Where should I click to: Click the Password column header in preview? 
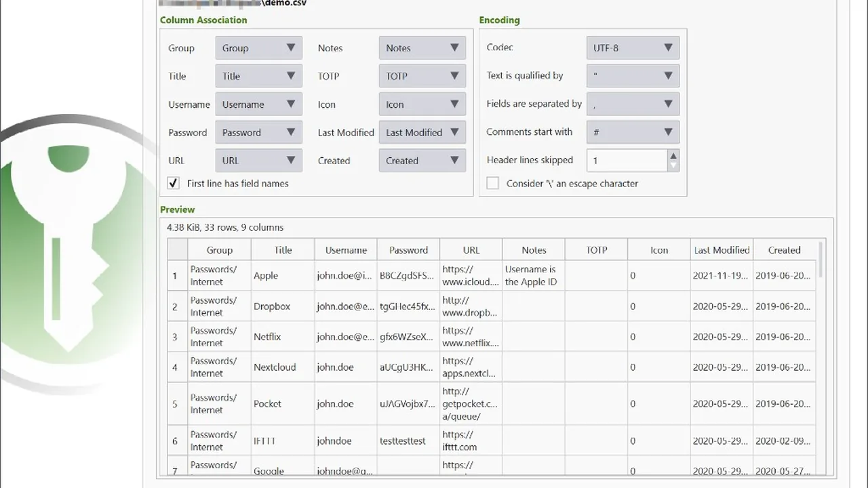click(408, 250)
